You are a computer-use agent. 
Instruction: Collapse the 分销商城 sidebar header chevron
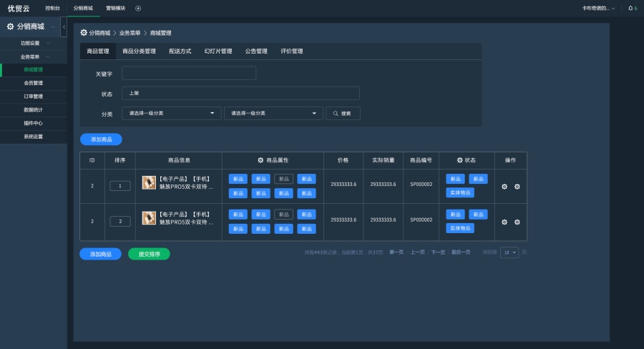pos(53,26)
